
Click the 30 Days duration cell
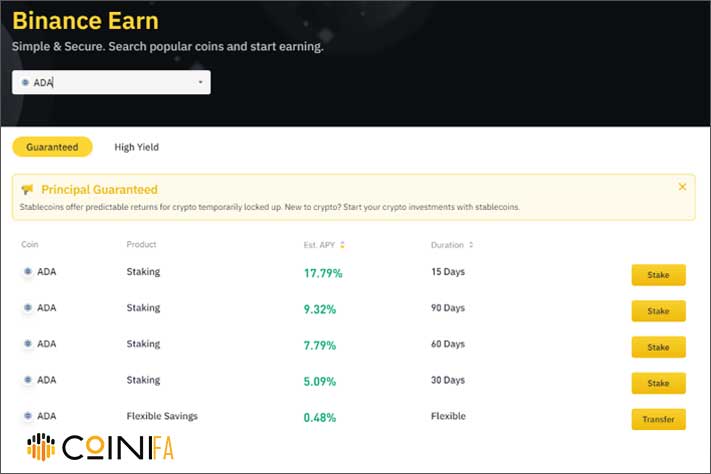448,380
